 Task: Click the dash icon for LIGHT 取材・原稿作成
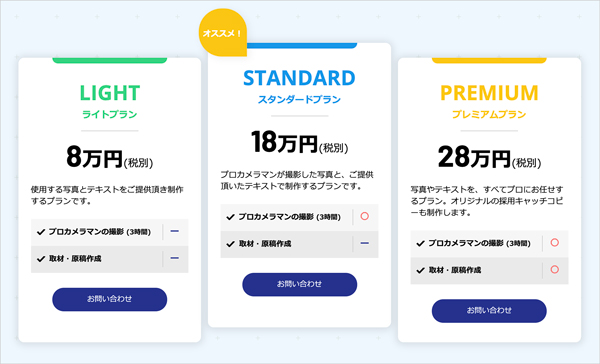(x=174, y=258)
